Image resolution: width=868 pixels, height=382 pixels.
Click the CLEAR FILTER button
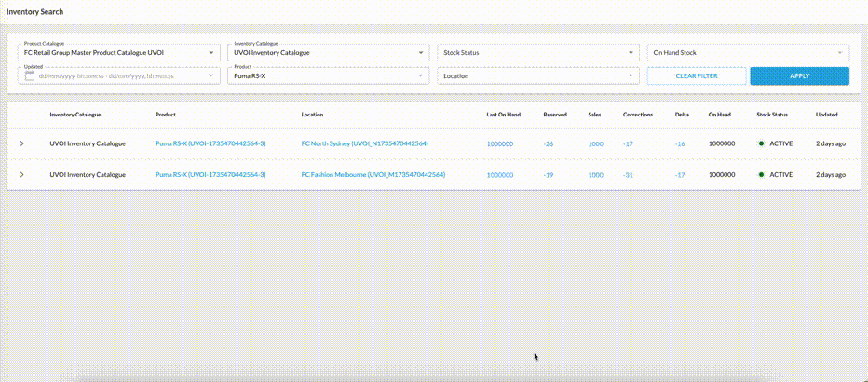[x=697, y=75]
